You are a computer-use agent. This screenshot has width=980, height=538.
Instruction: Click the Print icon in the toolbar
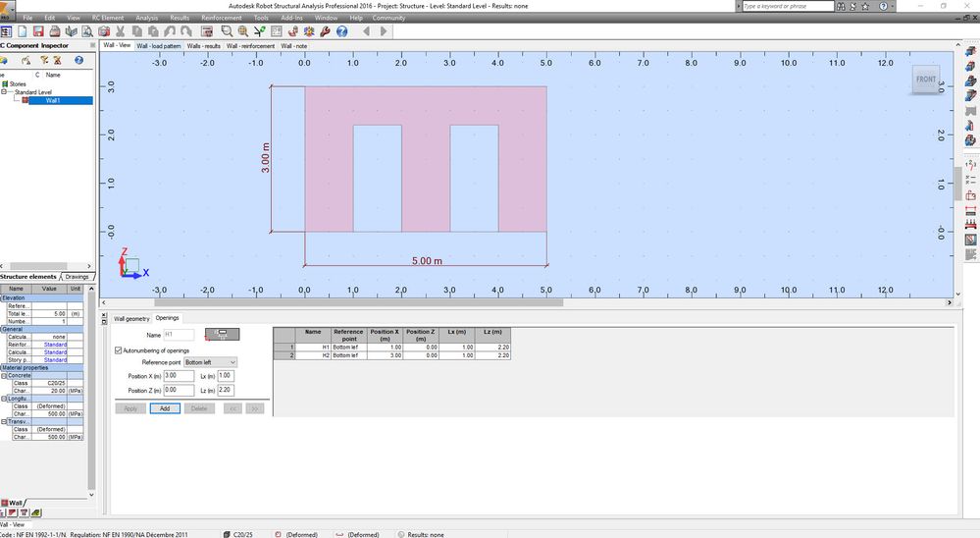pos(55,31)
